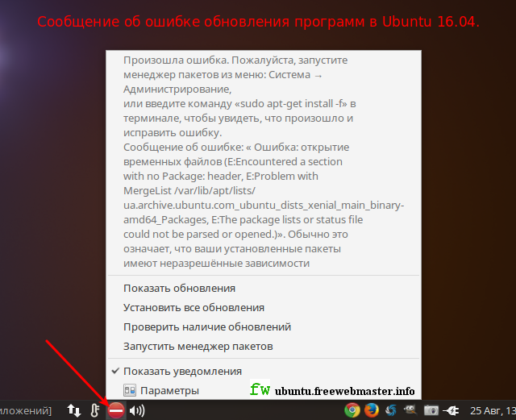Click the temperature sensor tray icon

coord(95,410)
